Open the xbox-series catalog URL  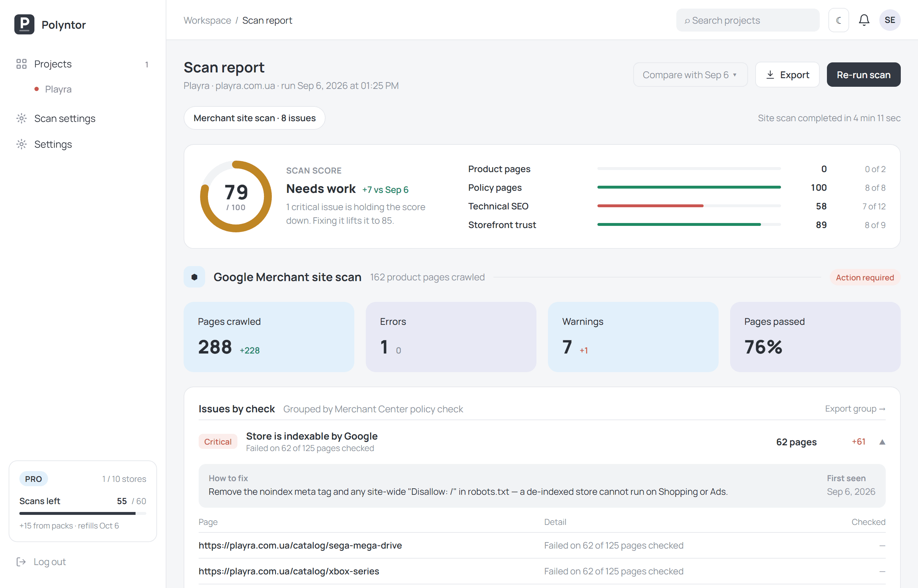289,571
